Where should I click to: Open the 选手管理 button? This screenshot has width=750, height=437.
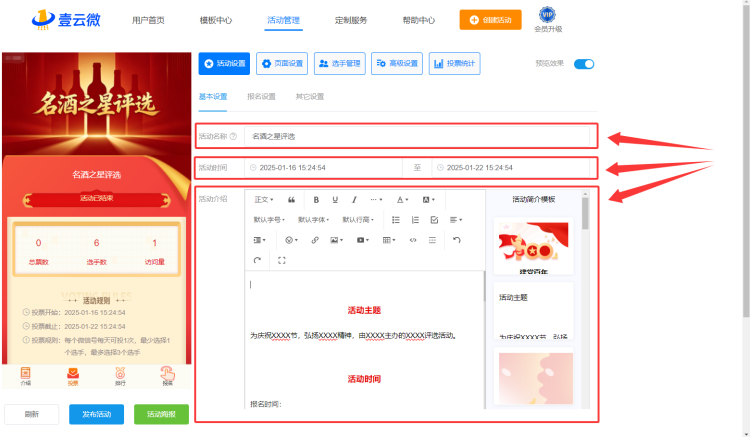(x=340, y=64)
